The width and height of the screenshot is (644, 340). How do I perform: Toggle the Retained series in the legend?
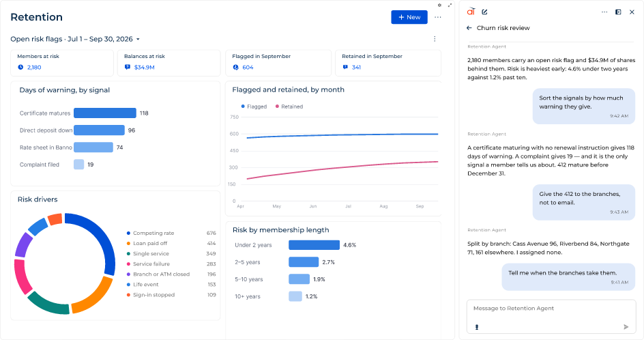click(289, 107)
